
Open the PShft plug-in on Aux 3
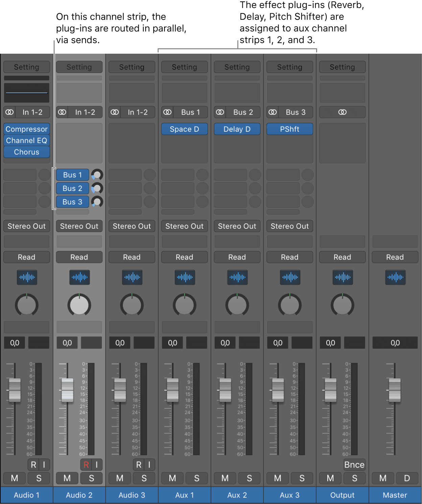(290, 129)
